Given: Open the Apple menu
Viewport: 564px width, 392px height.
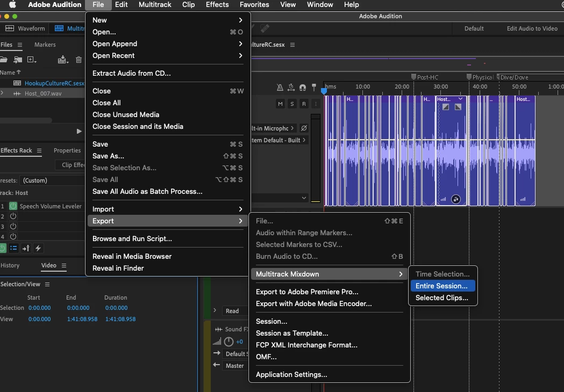Looking at the screenshot, I should tap(12, 5).
